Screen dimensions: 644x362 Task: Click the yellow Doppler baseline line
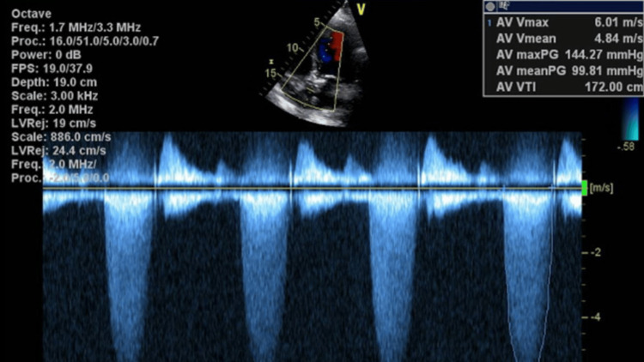[x=313, y=189]
